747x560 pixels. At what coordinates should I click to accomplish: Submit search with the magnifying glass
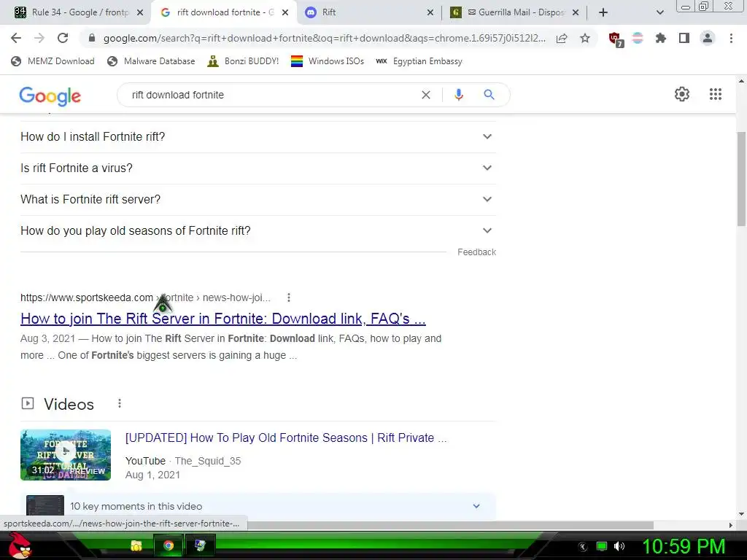tap(489, 95)
